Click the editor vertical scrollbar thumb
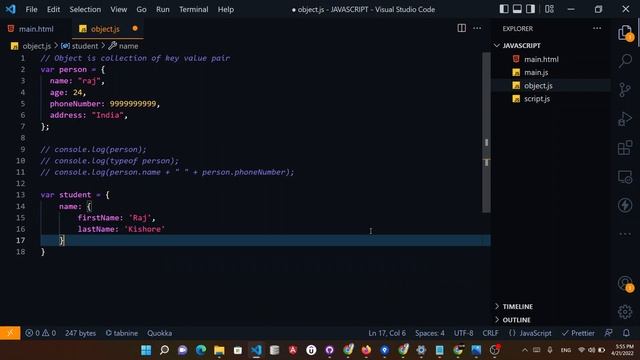The width and height of the screenshot is (640, 360). (x=486, y=132)
